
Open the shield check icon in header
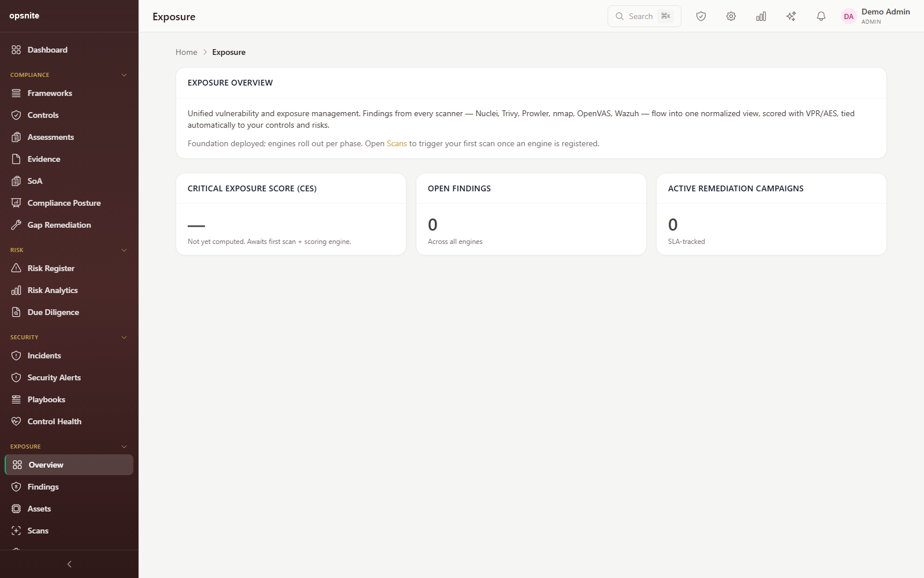pyautogui.click(x=701, y=16)
